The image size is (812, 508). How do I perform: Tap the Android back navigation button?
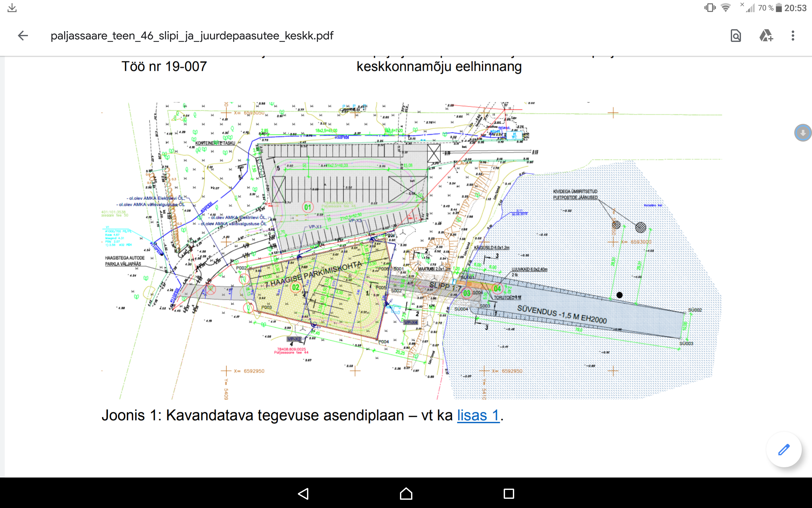tap(303, 493)
